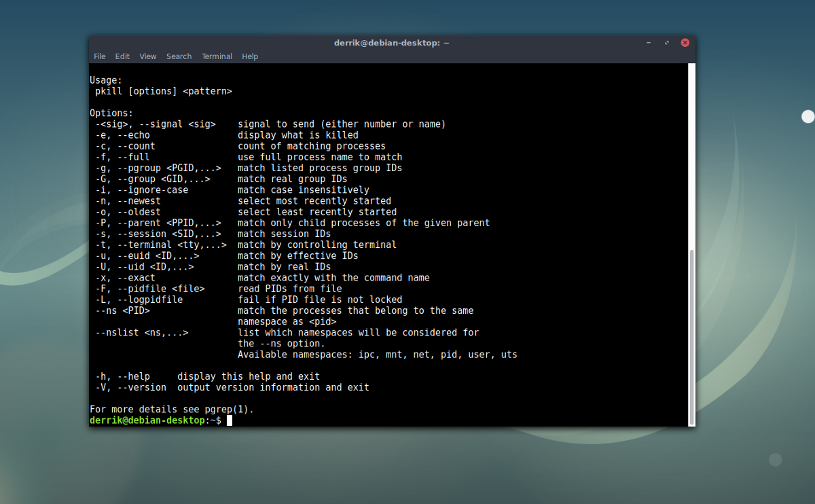Open the Edit menu
815x504 pixels.
tap(122, 56)
